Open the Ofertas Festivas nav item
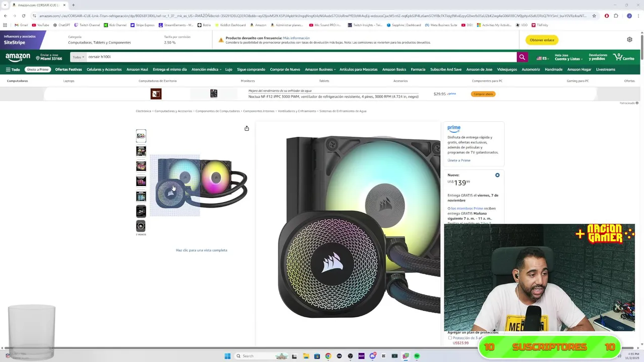 [x=68, y=69]
